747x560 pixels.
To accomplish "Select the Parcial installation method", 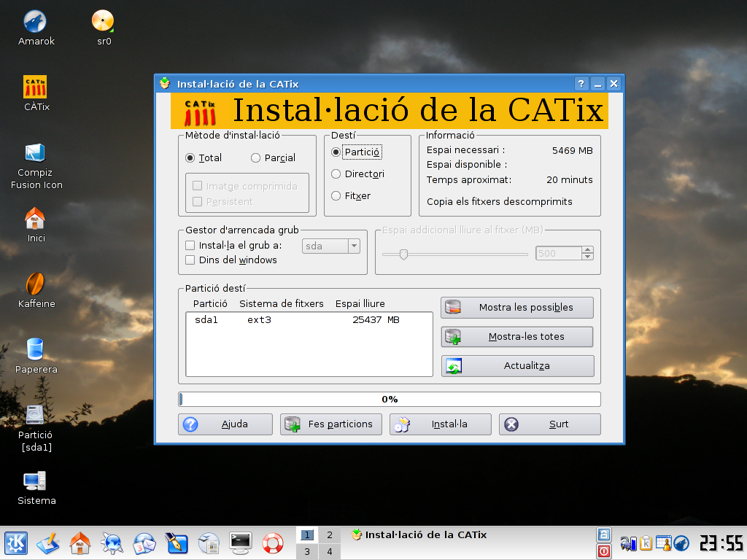I will click(x=273, y=157).
